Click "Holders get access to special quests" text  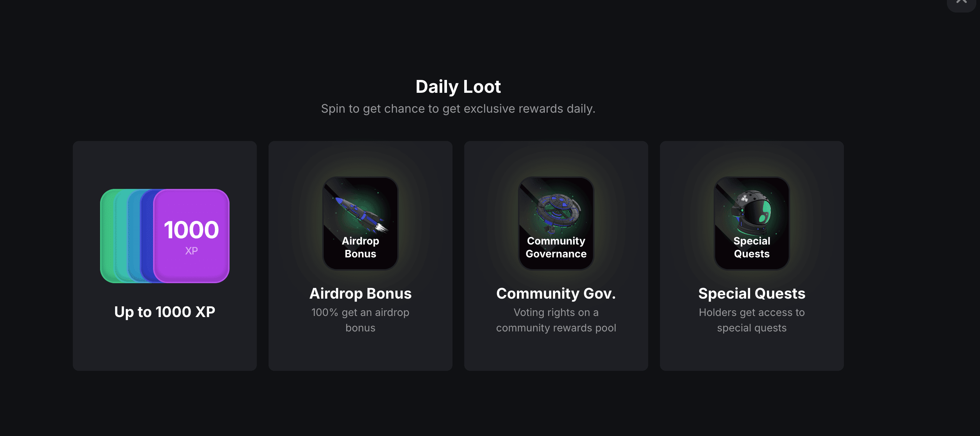751,320
